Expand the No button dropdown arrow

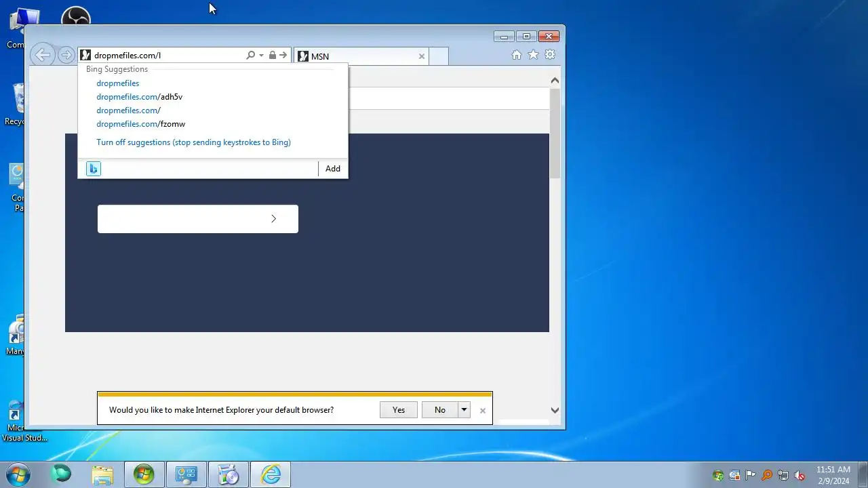point(464,410)
